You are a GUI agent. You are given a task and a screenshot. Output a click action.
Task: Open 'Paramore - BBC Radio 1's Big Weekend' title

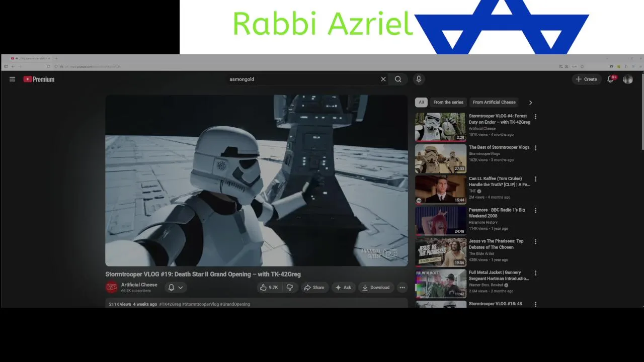[x=497, y=213]
